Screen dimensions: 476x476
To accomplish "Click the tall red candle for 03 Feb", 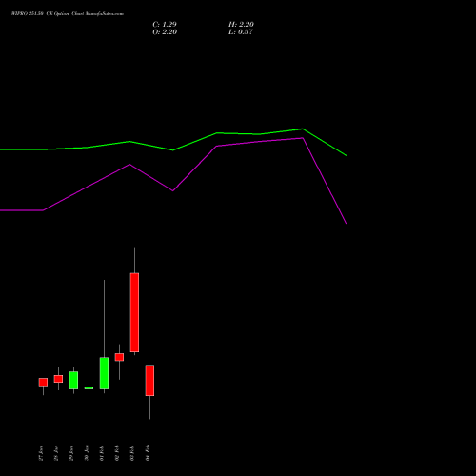I will [x=134, y=312].
